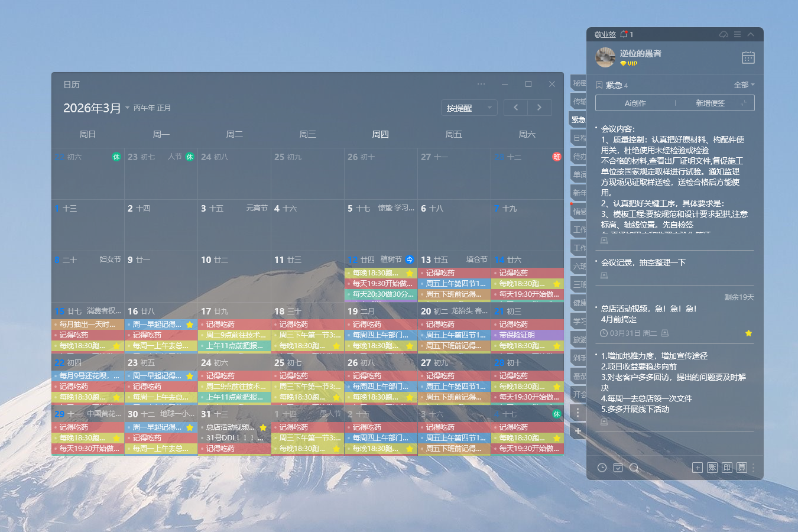Click the lock icon under the 会议内容 note
798x532 pixels.
pos(604,240)
